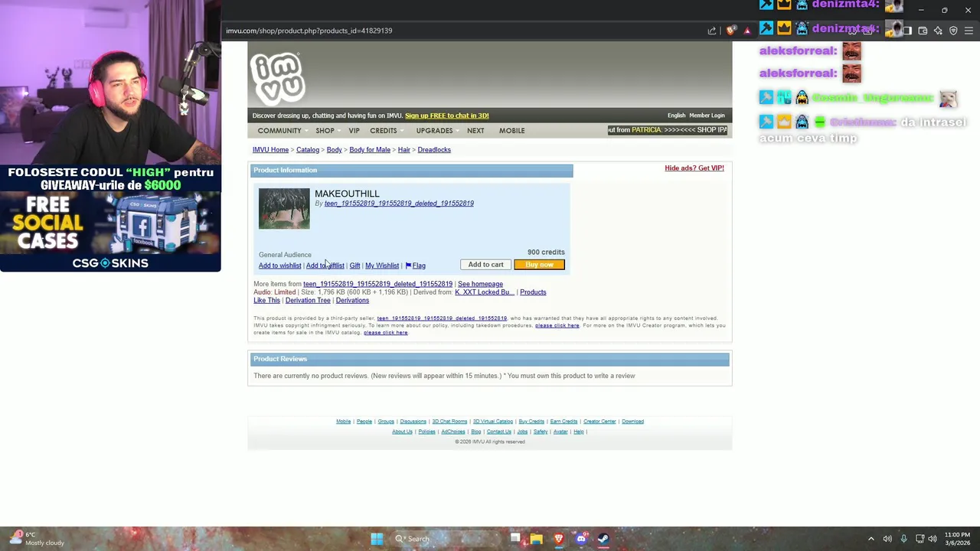This screenshot has width=980, height=551.
Task: Open creator link below MAKEOUTHILL title
Action: click(399, 204)
